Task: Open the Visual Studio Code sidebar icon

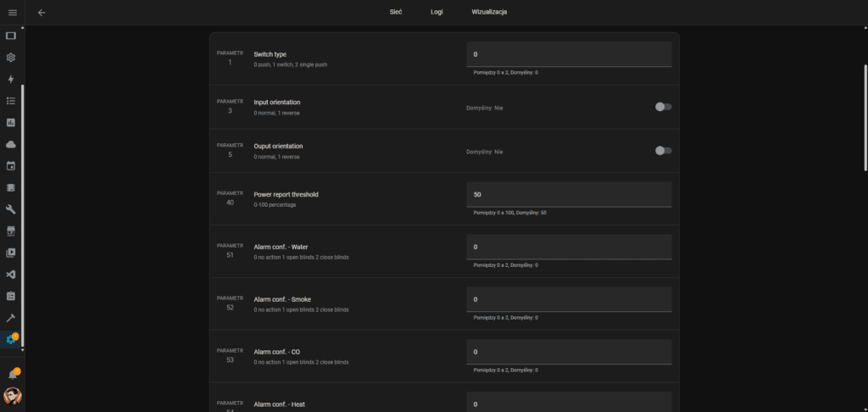Action: 11,275
